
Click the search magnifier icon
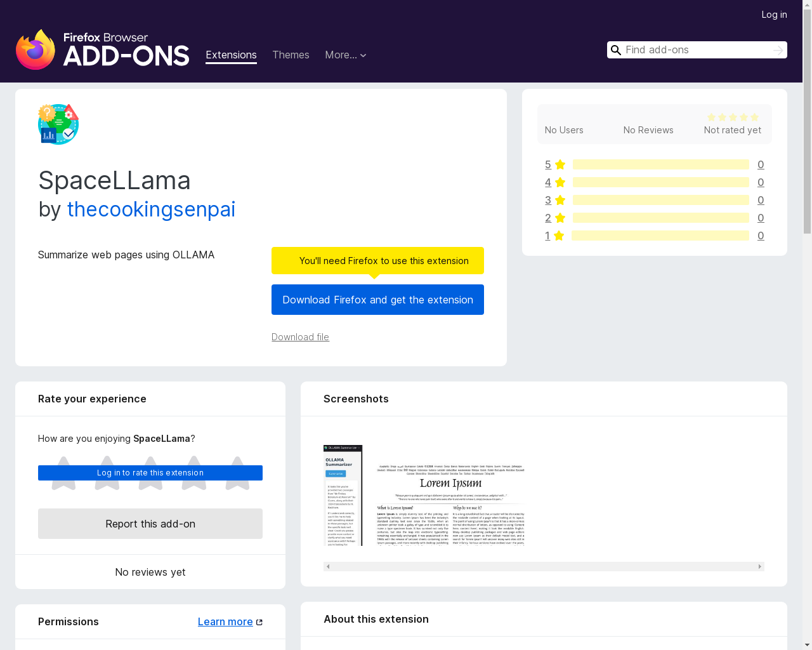[615, 50]
